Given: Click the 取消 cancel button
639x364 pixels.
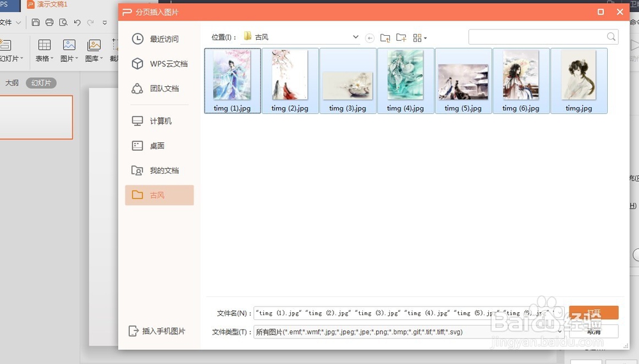Looking at the screenshot, I should click(x=594, y=331).
